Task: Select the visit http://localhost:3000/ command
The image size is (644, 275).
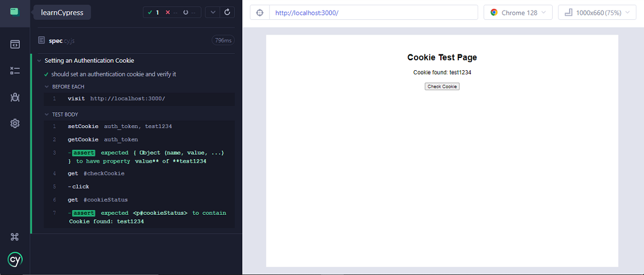Action: [x=139, y=99]
